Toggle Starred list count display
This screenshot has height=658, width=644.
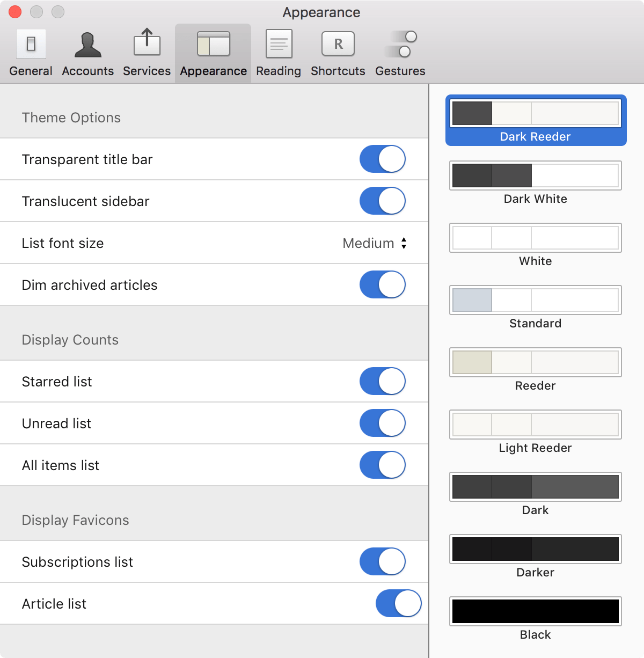point(382,381)
